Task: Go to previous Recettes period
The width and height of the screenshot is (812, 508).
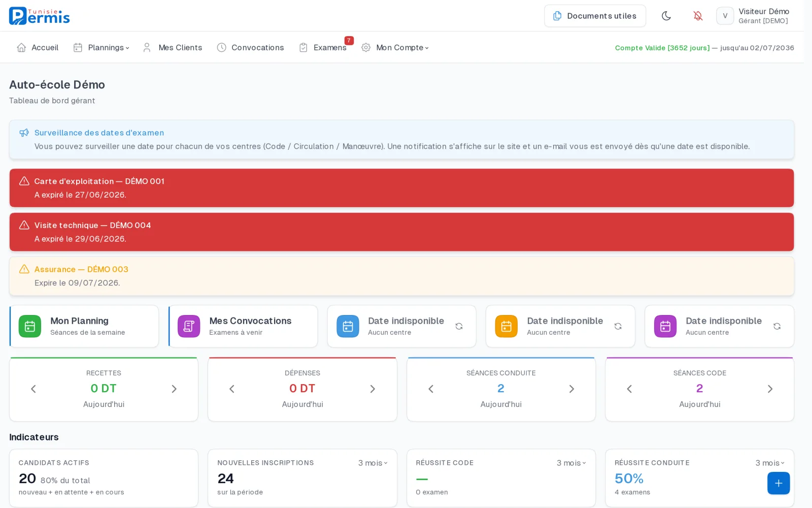Action: (x=33, y=389)
